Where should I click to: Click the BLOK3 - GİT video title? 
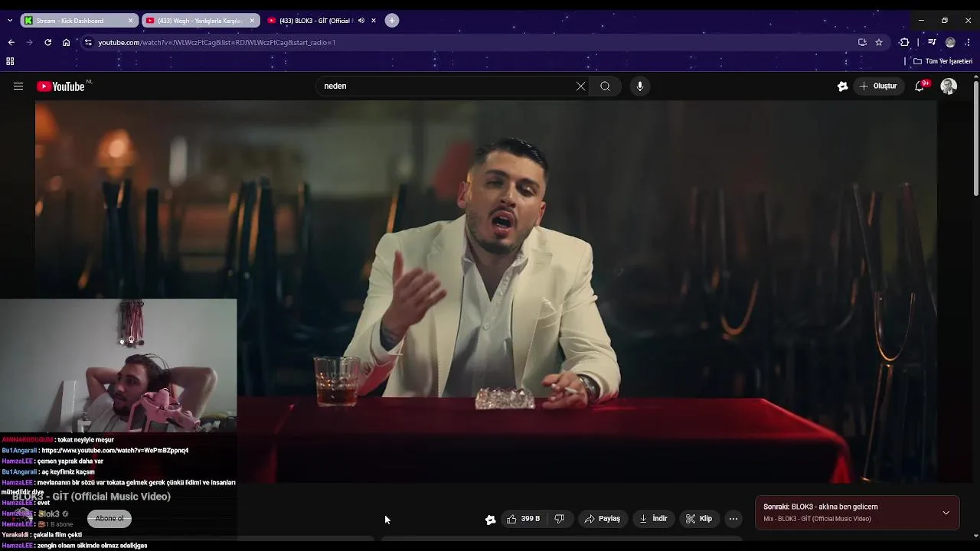pos(91,497)
